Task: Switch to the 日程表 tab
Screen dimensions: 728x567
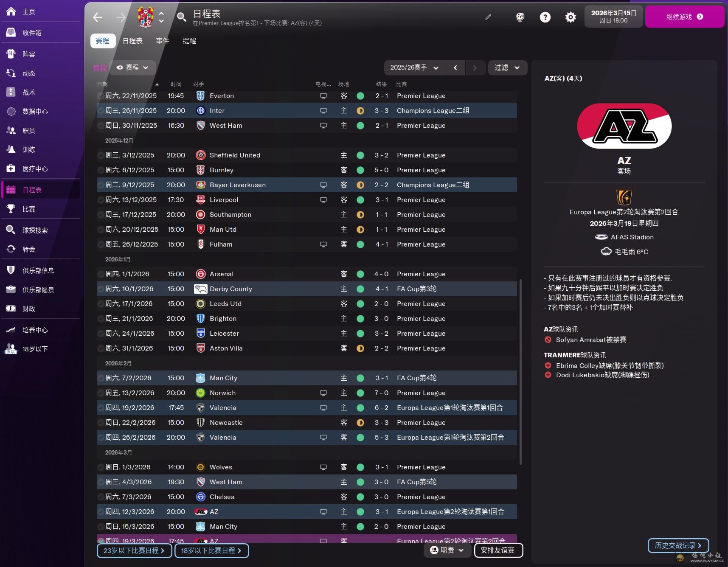Action: tap(132, 41)
